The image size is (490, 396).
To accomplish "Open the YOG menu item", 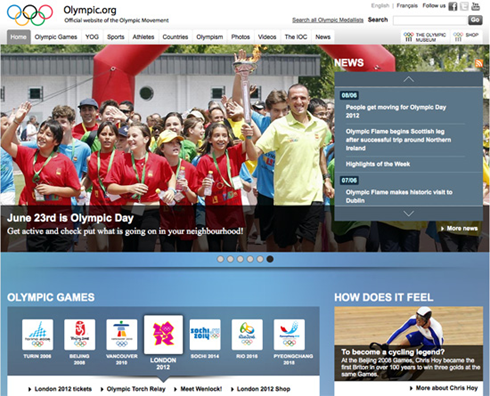I will (92, 37).
